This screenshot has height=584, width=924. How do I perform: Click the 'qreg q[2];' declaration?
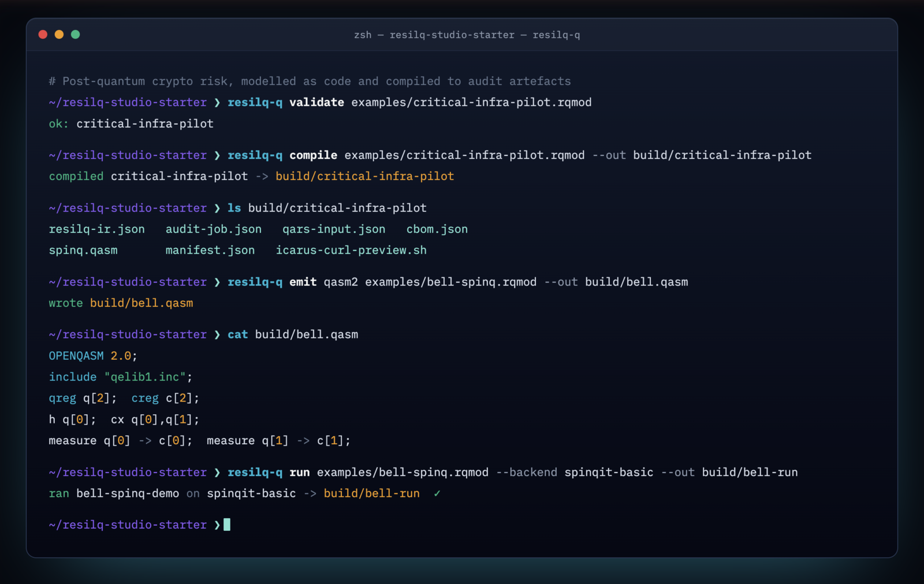83,398
